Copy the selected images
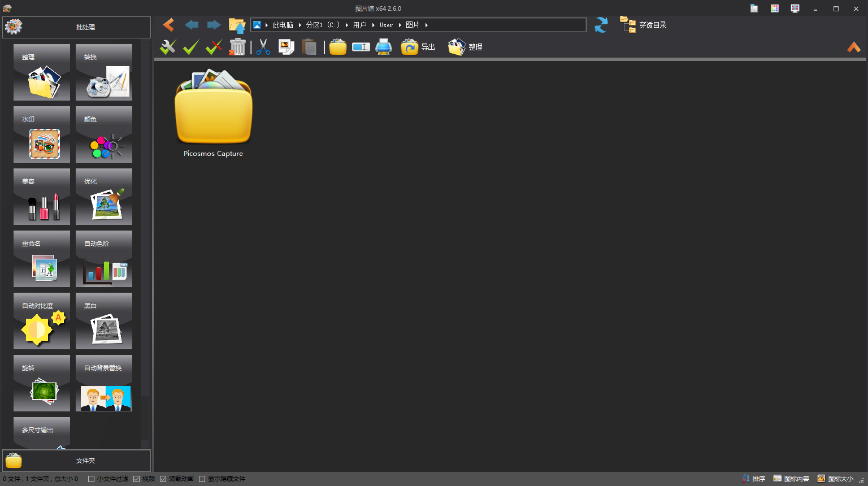 (x=287, y=47)
